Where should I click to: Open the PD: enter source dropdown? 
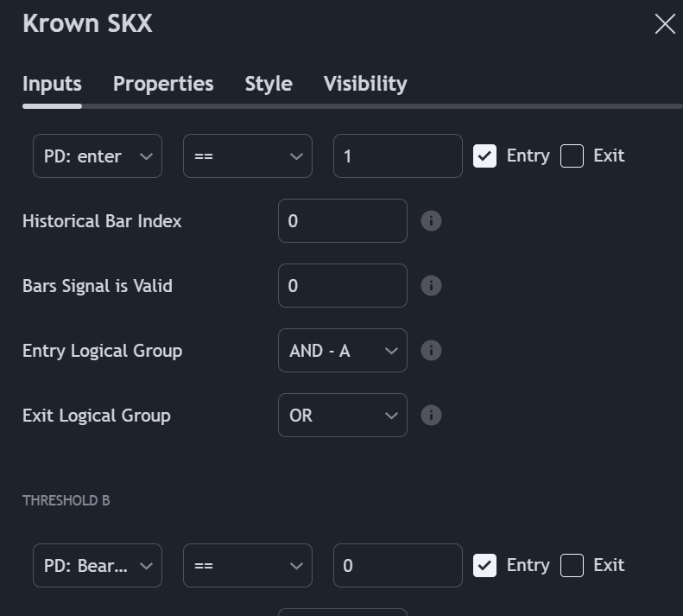pos(98,156)
